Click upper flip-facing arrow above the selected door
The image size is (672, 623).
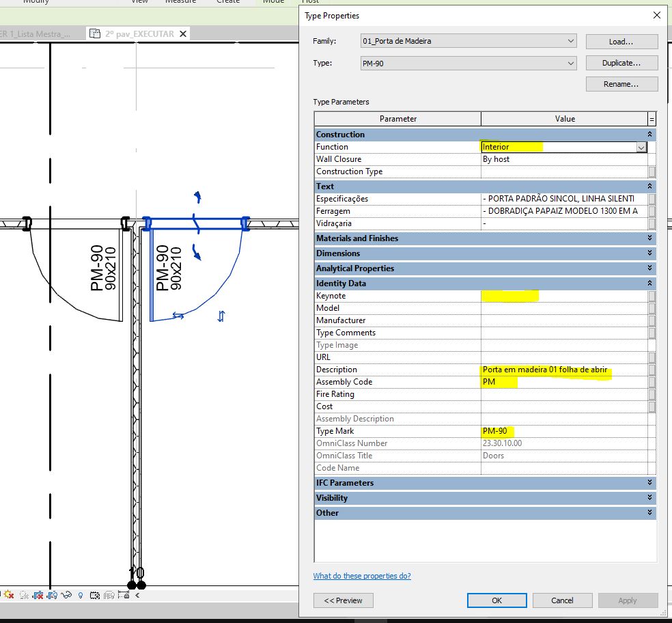pyautogui.click(x=197, y=197)
